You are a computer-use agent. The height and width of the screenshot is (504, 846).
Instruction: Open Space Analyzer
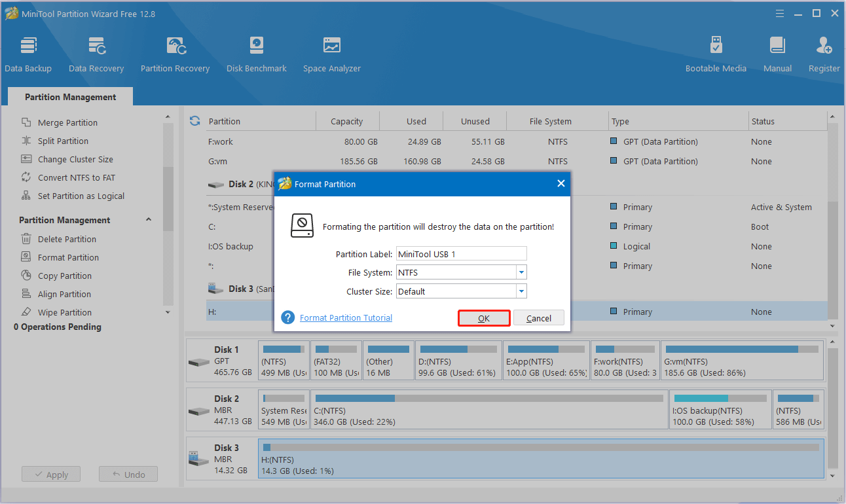coord(332,55)
